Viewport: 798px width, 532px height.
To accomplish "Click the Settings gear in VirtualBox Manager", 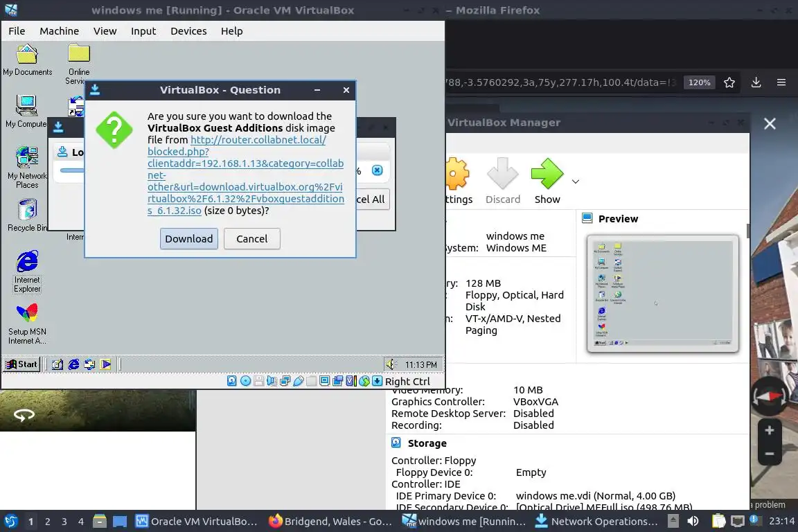I will [457, 181].
